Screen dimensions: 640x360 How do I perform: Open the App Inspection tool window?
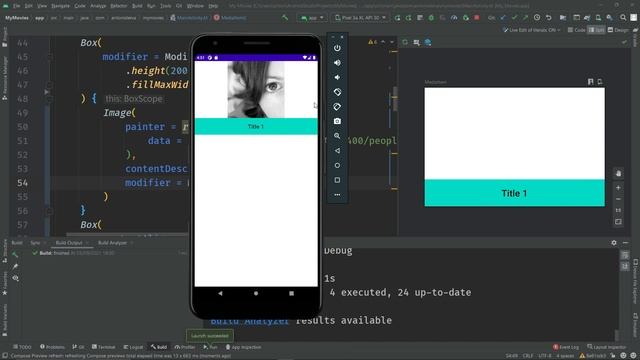243,347
